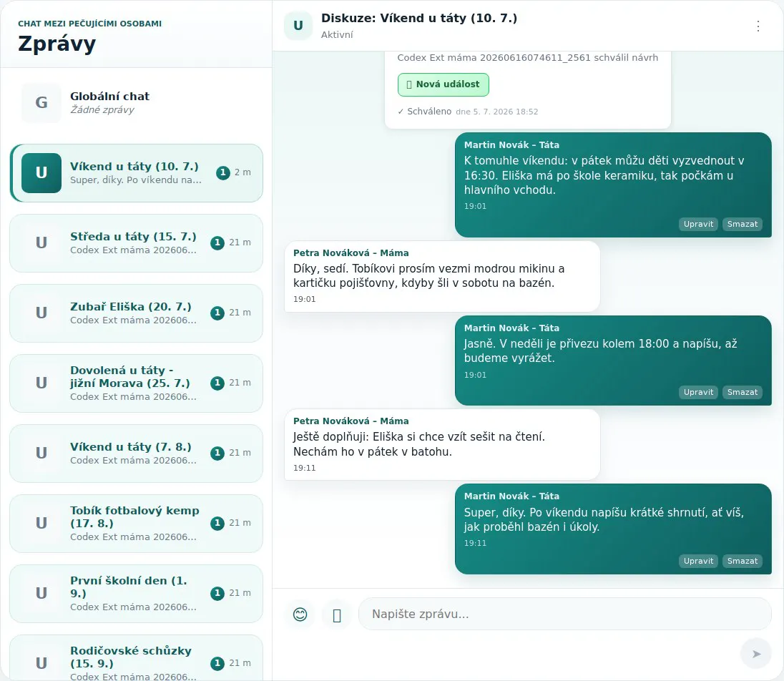Viewport: 784px width, 681px height.
Task: Send message with arrow icon
Action: pos(756,654)
